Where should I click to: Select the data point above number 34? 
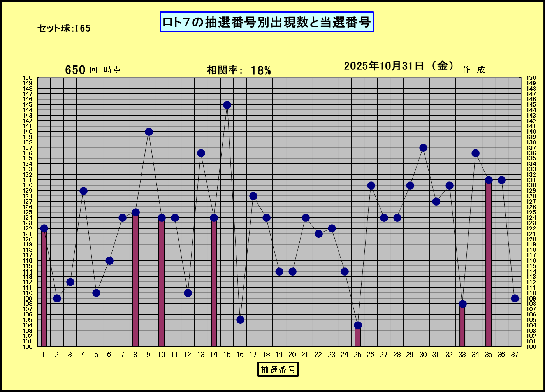click(x=475, y=153)
